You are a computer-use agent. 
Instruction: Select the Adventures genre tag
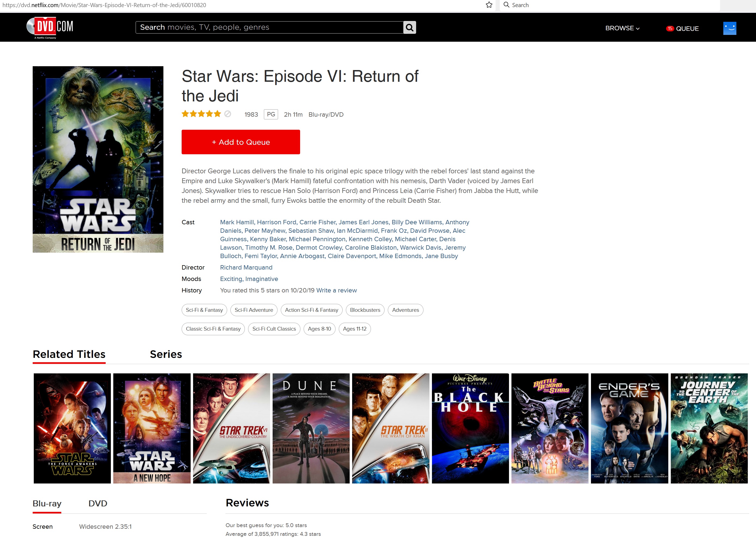click(406, 310)
